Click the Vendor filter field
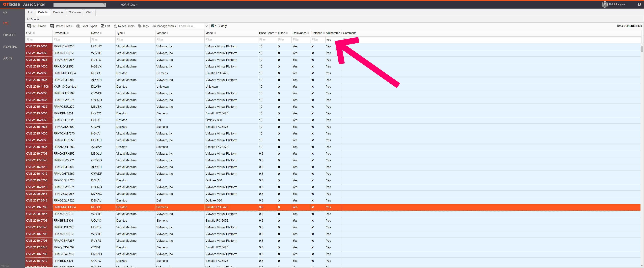This screenshot has height=268, width=644. 180,40
